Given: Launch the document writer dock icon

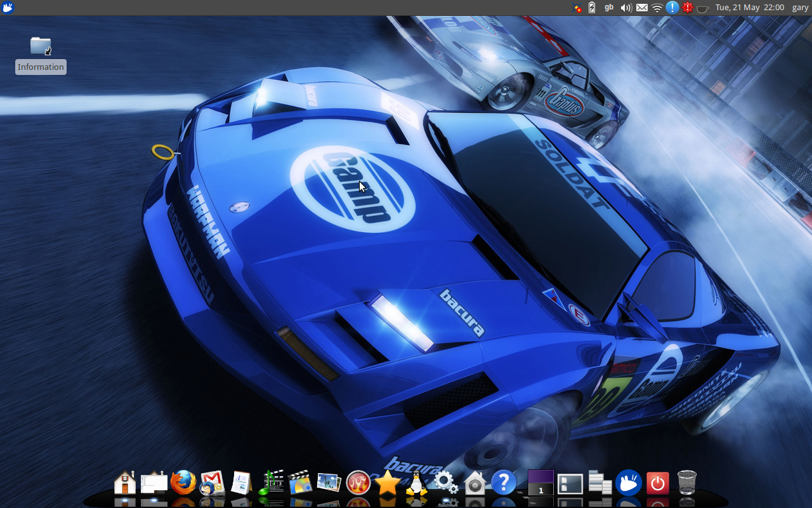Looking at the screenshot, I should pyautogui.click(x=242, y=483).
